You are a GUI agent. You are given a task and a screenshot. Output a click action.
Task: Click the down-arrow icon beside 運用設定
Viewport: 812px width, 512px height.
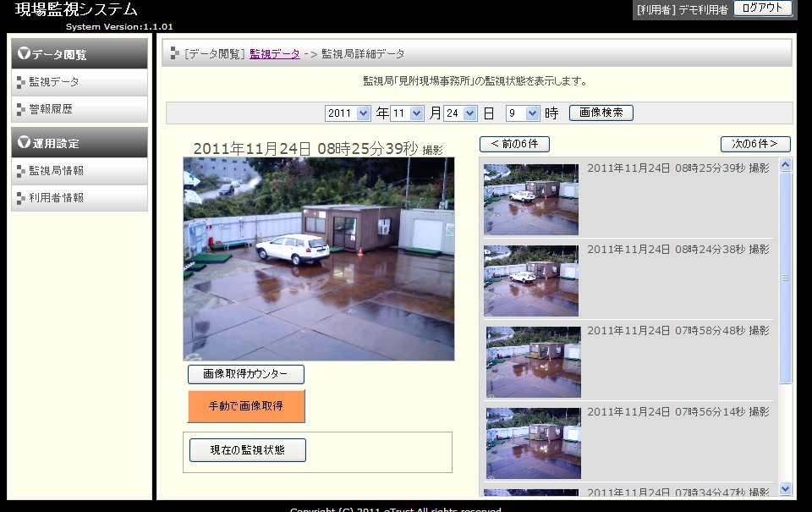click(x=24, y=142)
